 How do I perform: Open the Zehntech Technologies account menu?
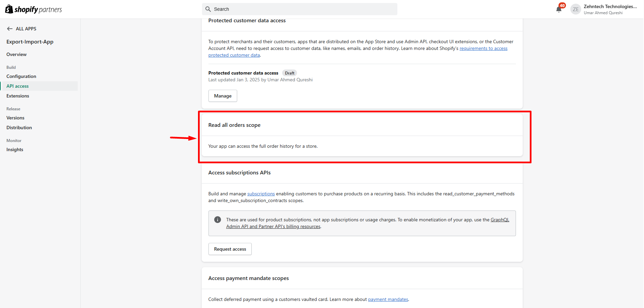604,9
